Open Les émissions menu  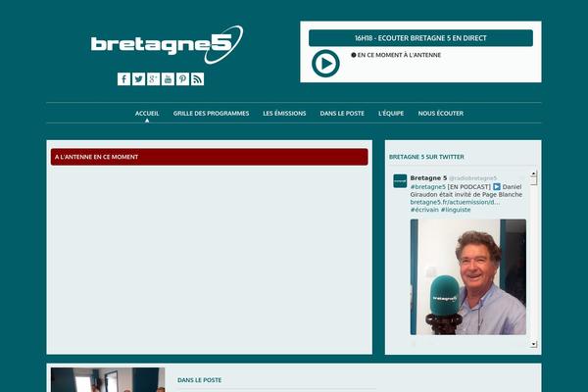click(284, 113)
